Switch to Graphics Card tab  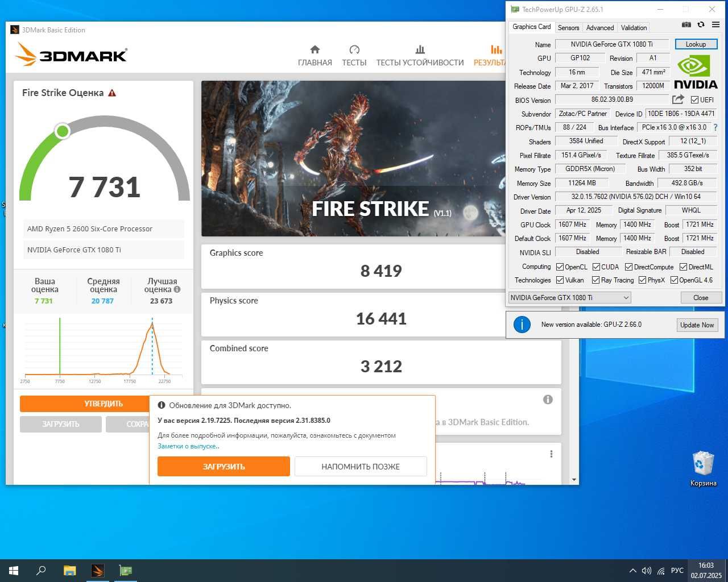(x=531, y=27)
